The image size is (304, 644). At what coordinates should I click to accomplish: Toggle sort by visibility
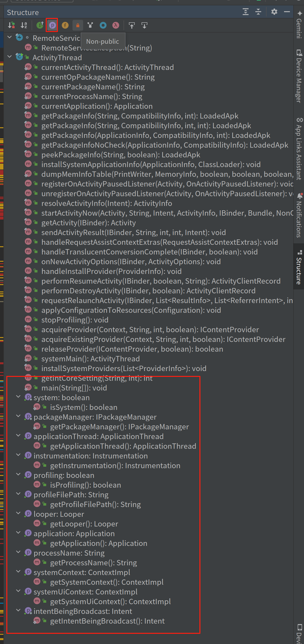[x=11, y=25]
